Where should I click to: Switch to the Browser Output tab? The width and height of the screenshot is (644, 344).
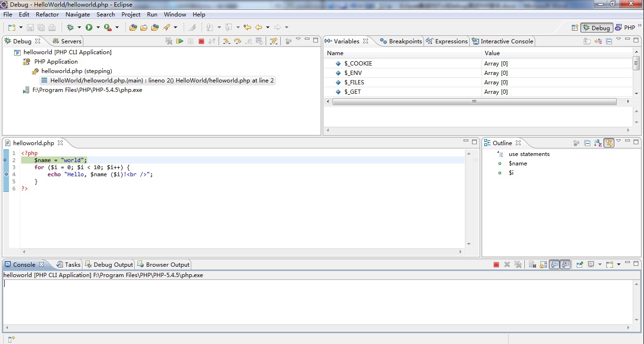point(163,265)
